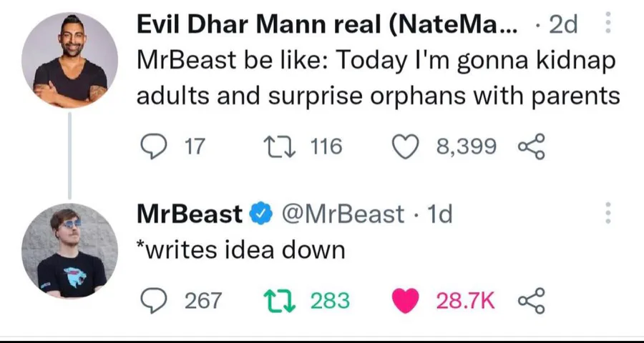This screenshot has height=343, width=644.
Task: Like the tweet with 8,399 likes
Action: 406,146
